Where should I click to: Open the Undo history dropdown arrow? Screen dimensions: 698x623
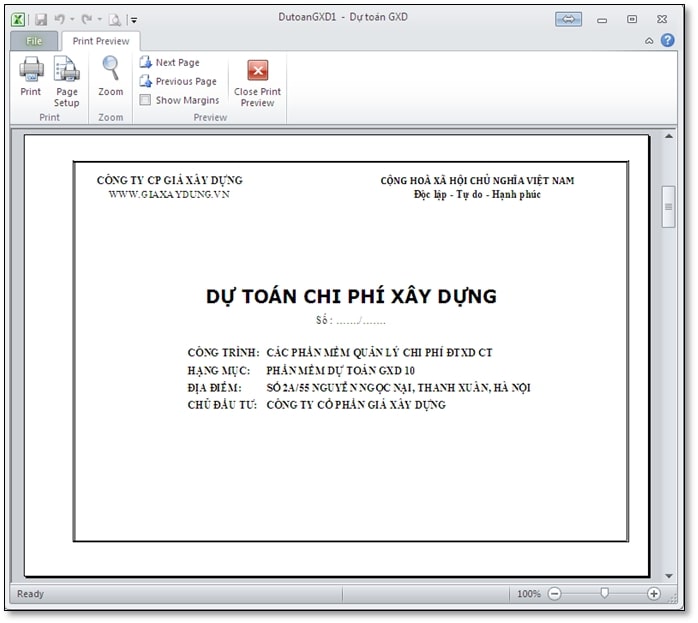(x=73, y=20)
